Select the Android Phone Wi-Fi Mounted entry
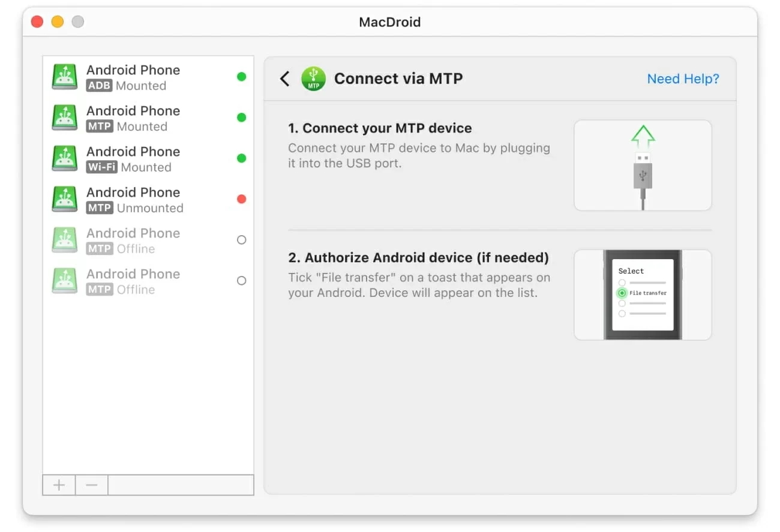Viewport: 780px width, 532px height. click(133, 158)
